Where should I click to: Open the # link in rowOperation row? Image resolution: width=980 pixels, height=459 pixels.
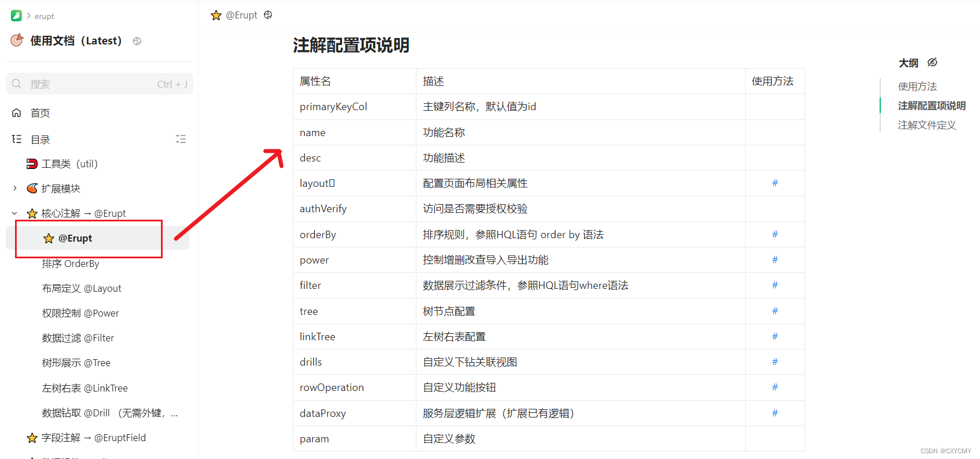(x=775, y=387)
